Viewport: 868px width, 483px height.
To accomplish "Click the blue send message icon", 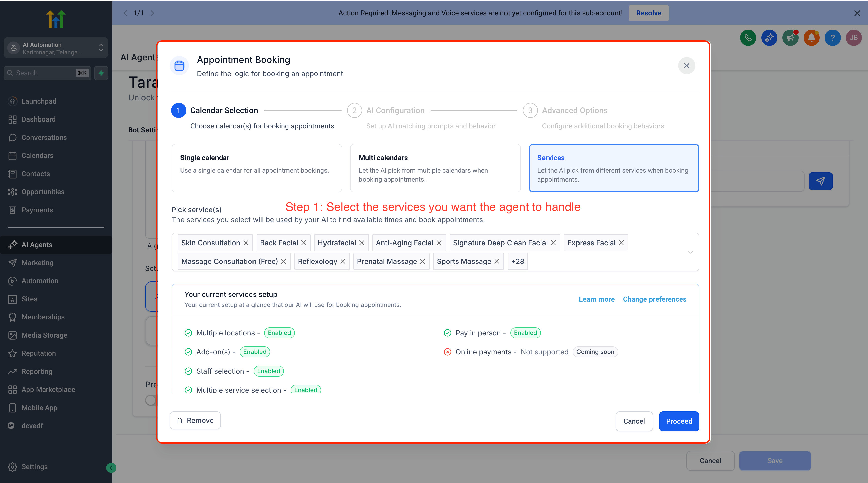I will click(820, 181).
